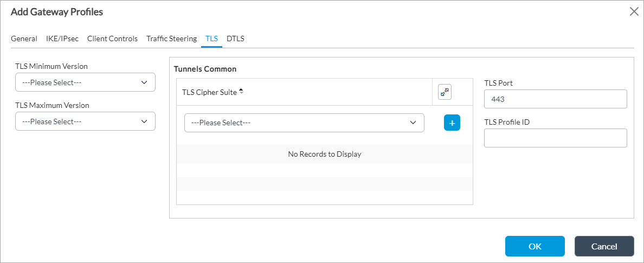Open the TLS Minimum Version dropdown
Viewport: 644px width, 263px height.
pyautogui.click(x=85, y=82)
